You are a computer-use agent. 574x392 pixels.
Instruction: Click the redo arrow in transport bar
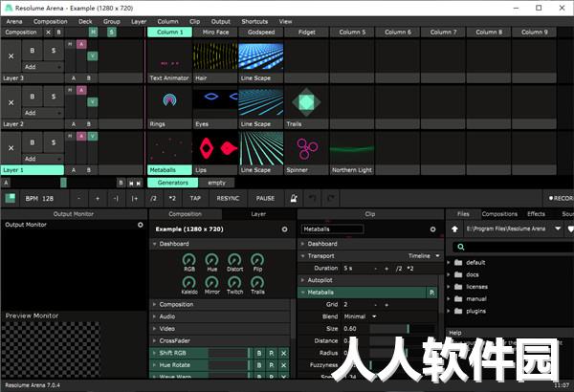[x=331, y=198]
